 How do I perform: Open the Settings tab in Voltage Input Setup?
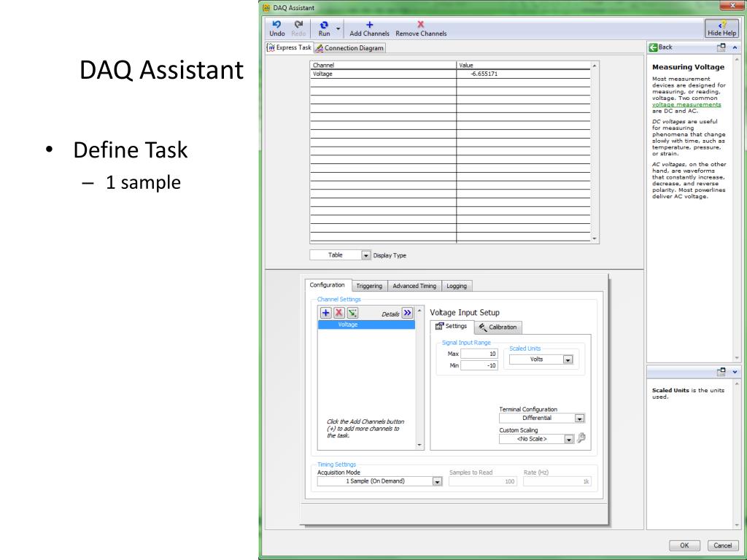[x=452, y=326]
